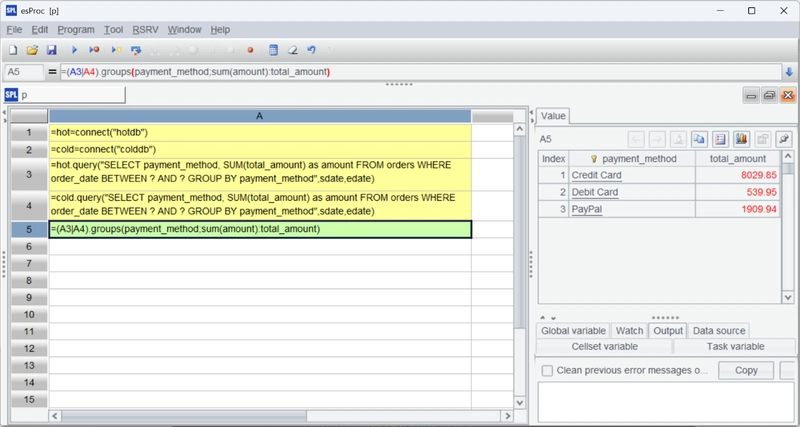Click the PayPal value

pyautogui.click(x=587, y=209)
